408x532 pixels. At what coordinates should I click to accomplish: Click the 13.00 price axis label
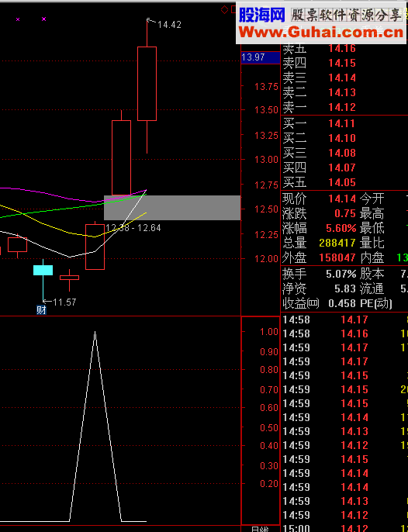tap(266, 160)
